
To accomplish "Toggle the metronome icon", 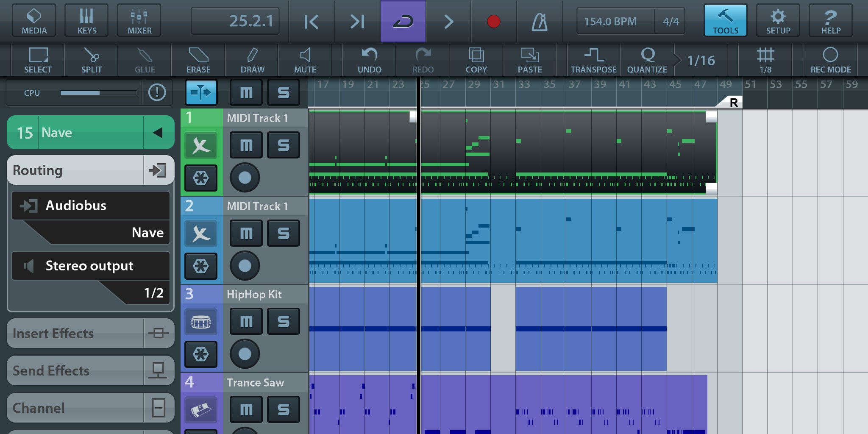I will [x=539, y=21].
